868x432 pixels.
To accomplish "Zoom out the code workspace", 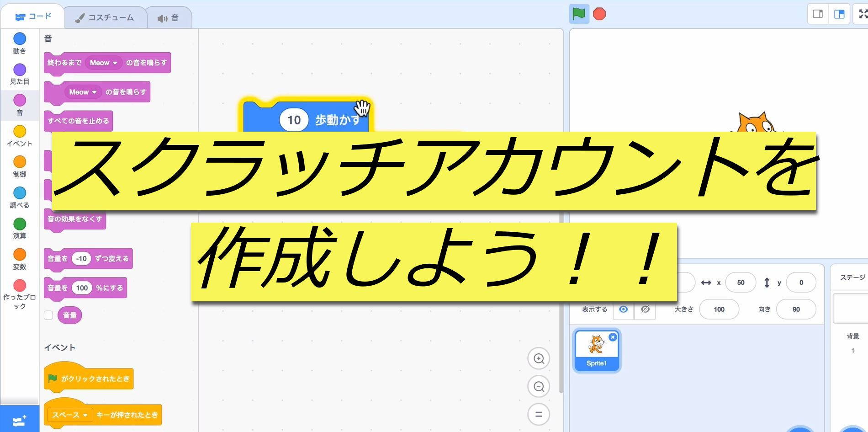I will (x=539, y=386).
